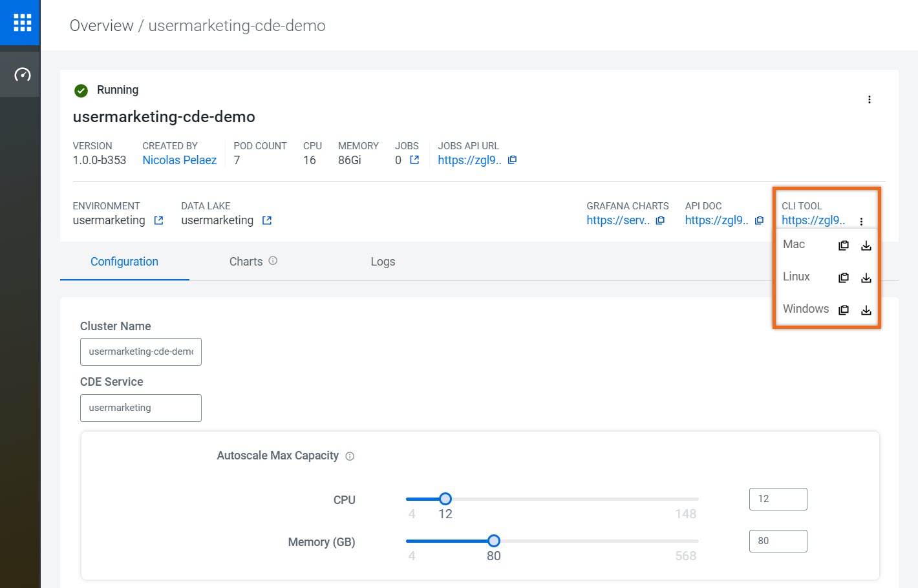Open cluster actions three-dot menu
918x588 pixels.
tap(869, 100)
